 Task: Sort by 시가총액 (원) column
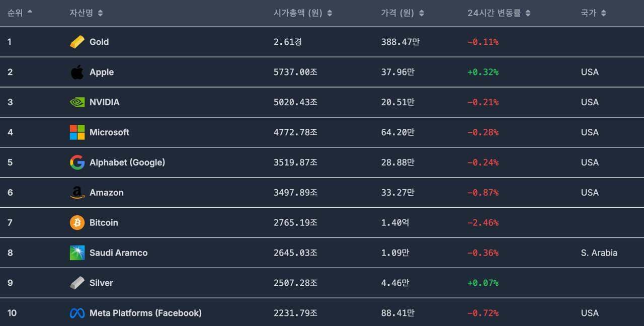302,13
